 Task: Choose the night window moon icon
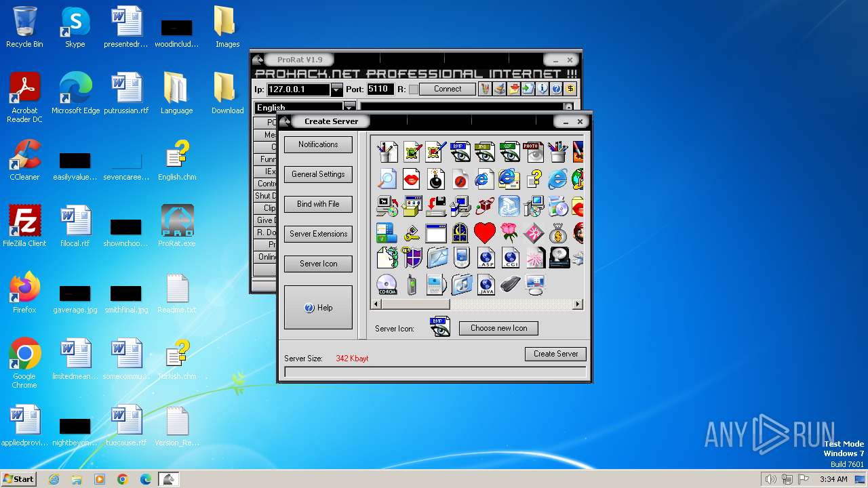tap(460, 232)
